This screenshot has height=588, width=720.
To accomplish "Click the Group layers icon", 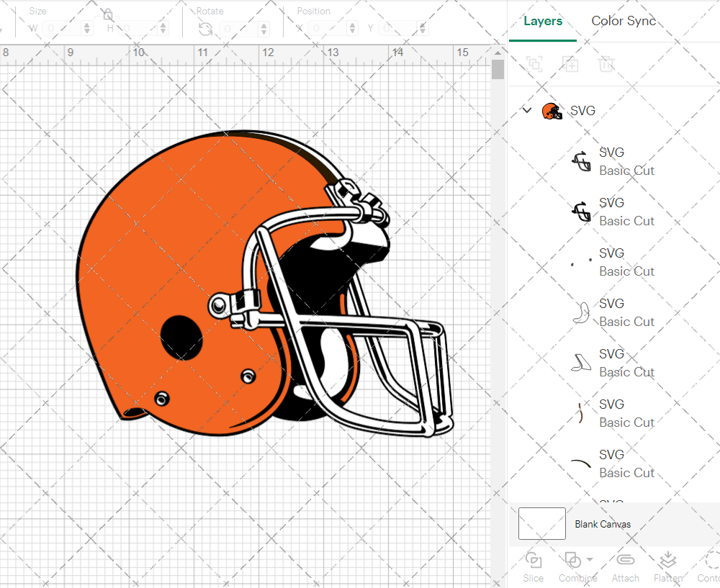I will [x=534, y=64].
